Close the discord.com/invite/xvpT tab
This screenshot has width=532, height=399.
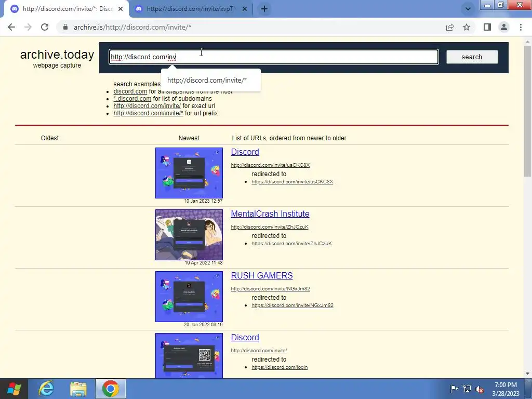coord(244,9)
